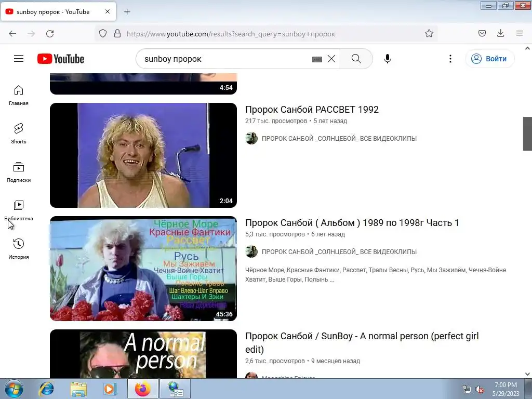Image resolution: width=532 pixels, height=399 pixels.
Task: Click '5,3 тыс. просмотров' view count text
Action: tap(275, 234)
